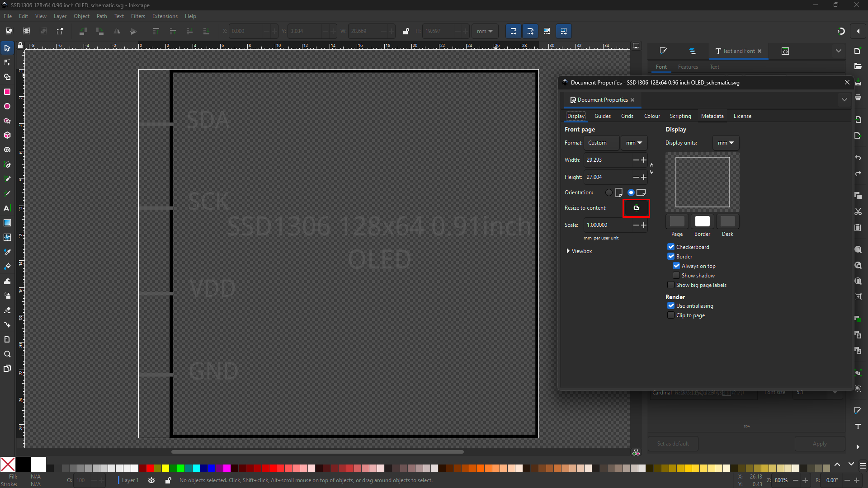Open the Display units dropdown
This screenshot has height=488, width=868.
(726, 142)
